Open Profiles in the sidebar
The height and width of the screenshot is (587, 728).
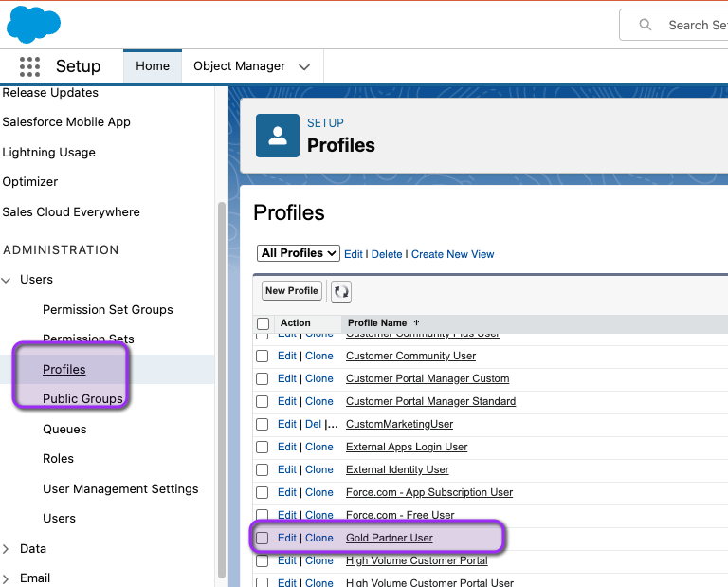click(x=64, y=370)
